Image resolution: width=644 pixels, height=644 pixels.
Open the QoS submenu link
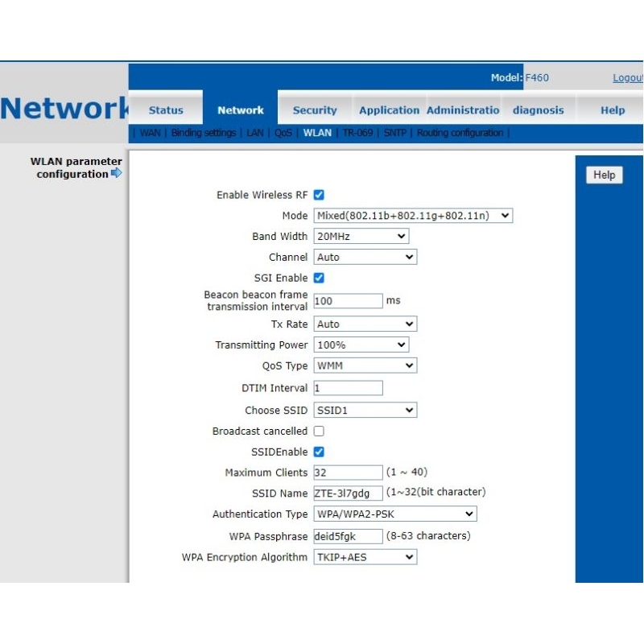tap(283, 133)
